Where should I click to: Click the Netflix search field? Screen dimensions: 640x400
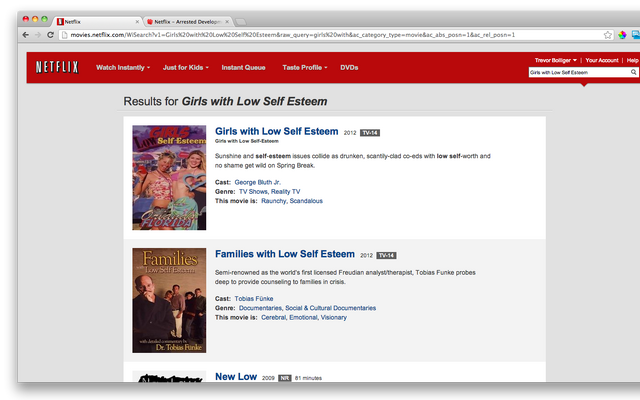579,72
